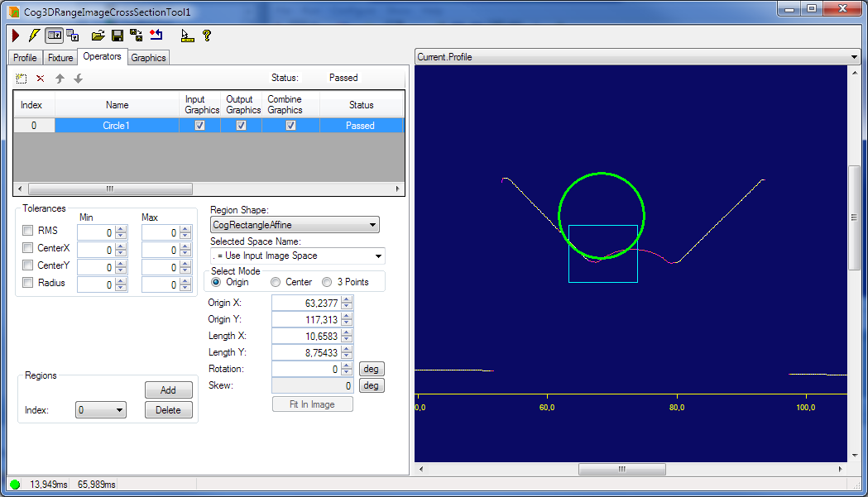This screenshot has width=868, height=497.
Task: Save the tool using the floppy disk icon
Action: coord(117,35)
